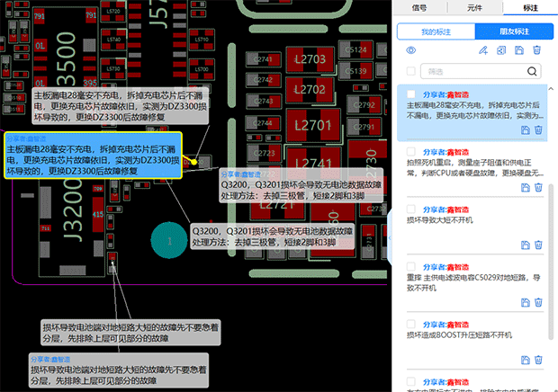
Task: Select capacitor C2744 on the board
Action: tap(264, 123)
